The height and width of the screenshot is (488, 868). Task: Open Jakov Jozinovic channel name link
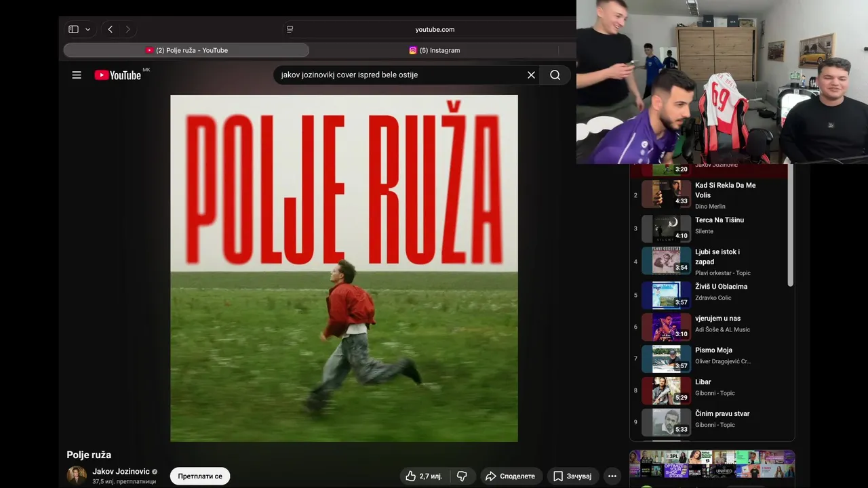click(x=121, y=472)
